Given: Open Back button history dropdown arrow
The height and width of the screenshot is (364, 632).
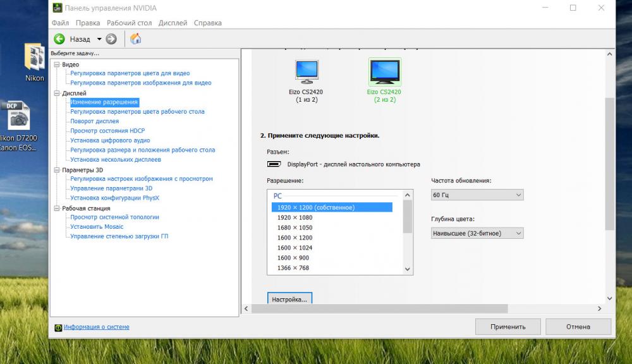Looking at the screenshot, I should click(99, 39).
